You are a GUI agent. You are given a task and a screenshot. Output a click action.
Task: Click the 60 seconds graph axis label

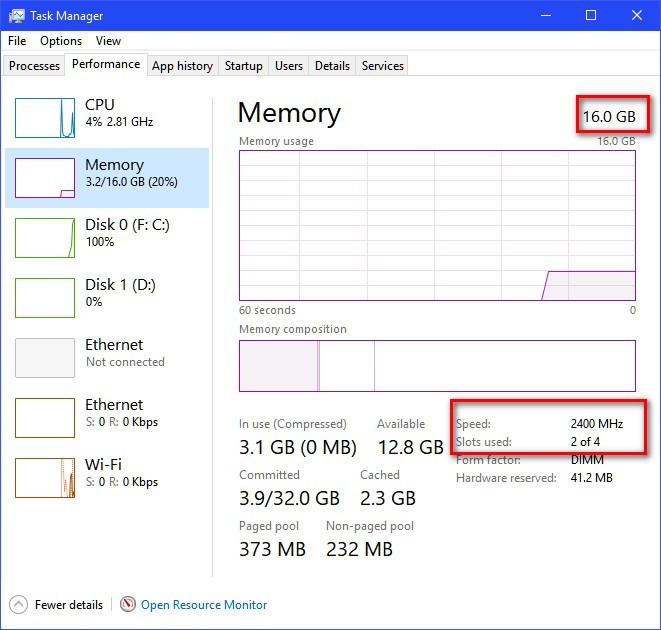267,310
